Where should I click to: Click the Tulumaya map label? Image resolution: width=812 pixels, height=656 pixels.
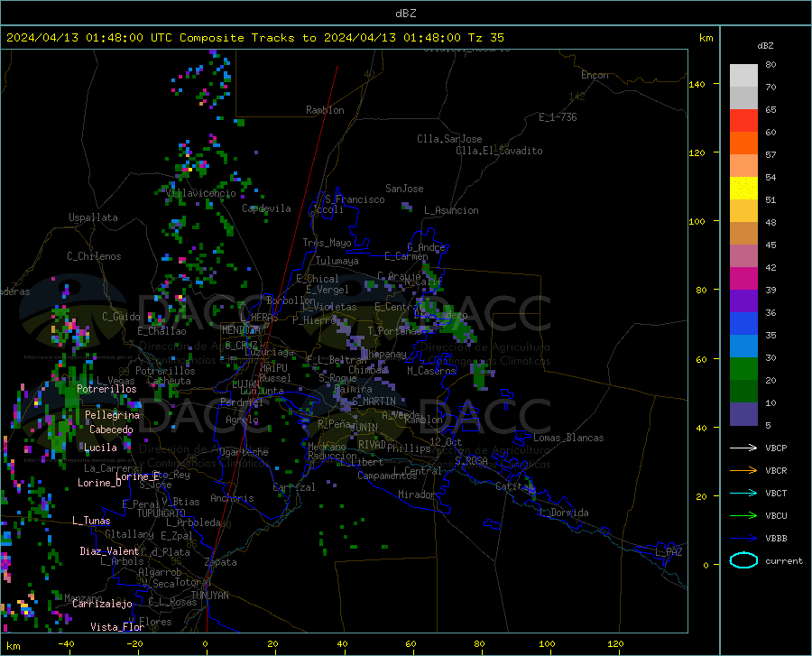[x=337, y=261]
